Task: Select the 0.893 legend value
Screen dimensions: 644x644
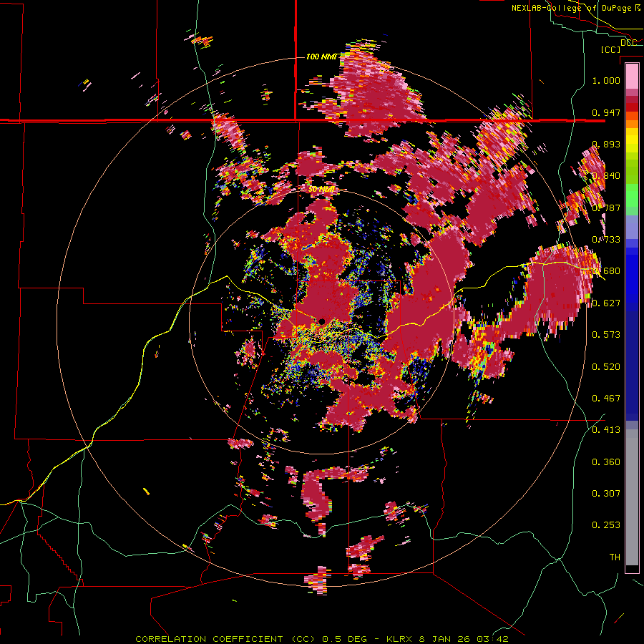Action: click(606, 144)
